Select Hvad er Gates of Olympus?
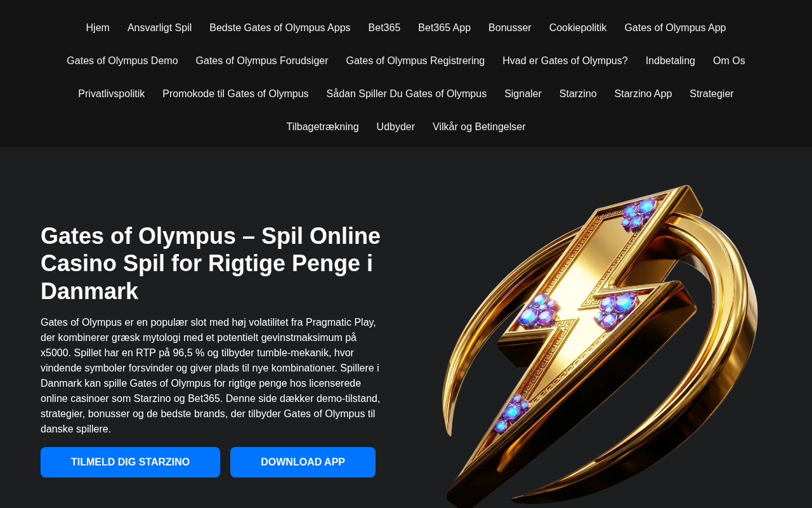The image size is (812, 508). tap(565, 61)
